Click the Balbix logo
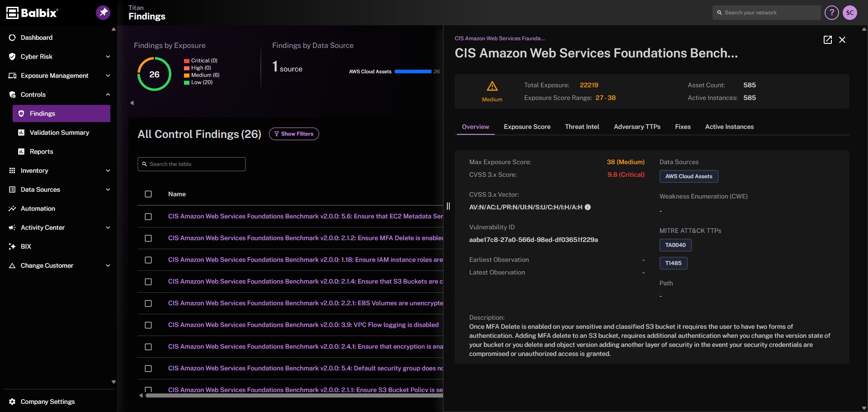868x412 pixels. click(32, 13)
